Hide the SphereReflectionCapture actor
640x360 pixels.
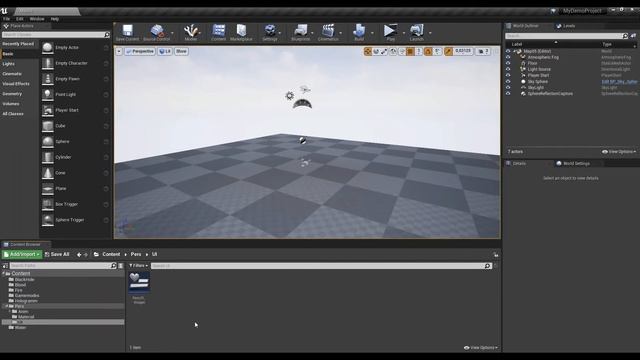click(x=508, y=93)
